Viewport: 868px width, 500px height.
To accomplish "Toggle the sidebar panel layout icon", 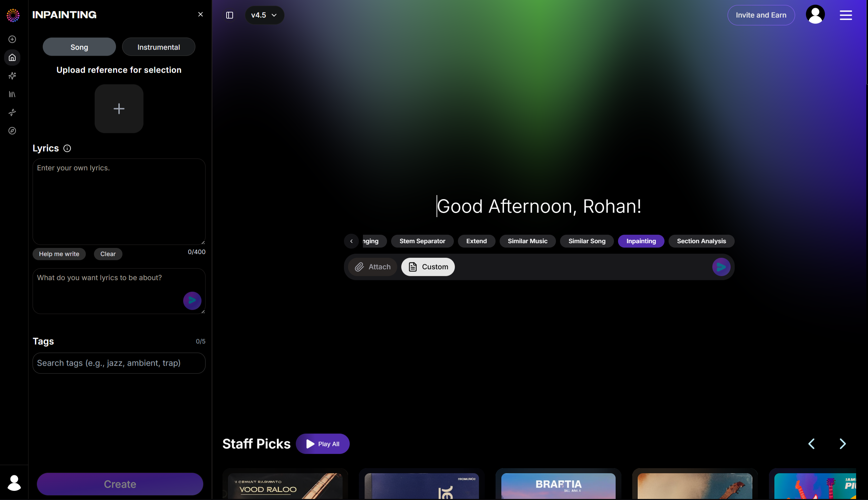I will click(x=230, y=15).
